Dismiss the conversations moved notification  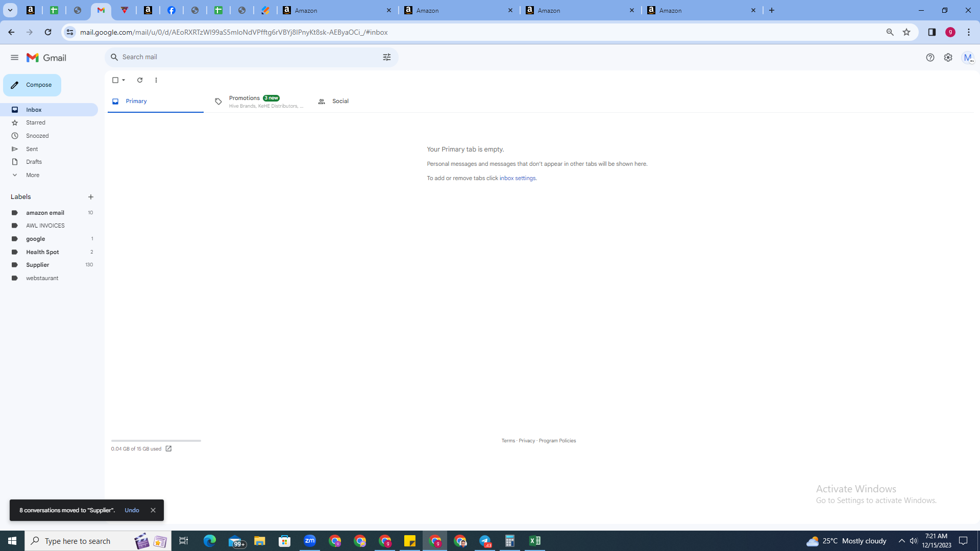pyautogui.click(x=153, y=510)
